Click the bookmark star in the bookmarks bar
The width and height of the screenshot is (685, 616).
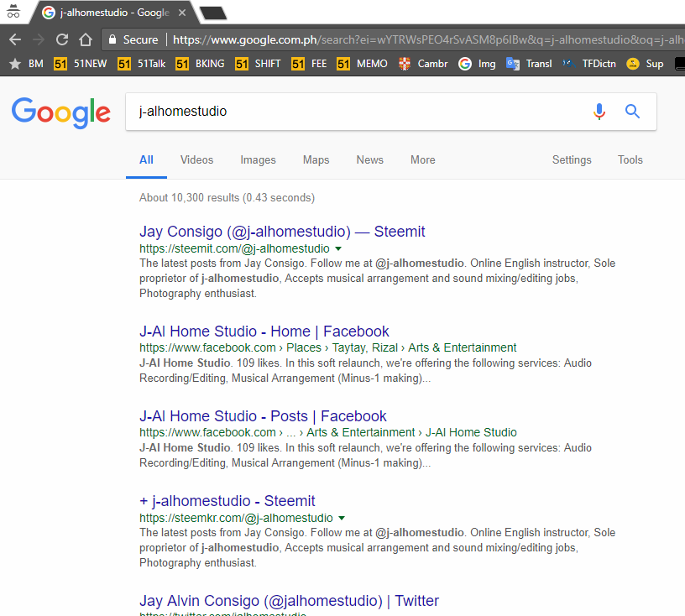[x=14, y=63]
